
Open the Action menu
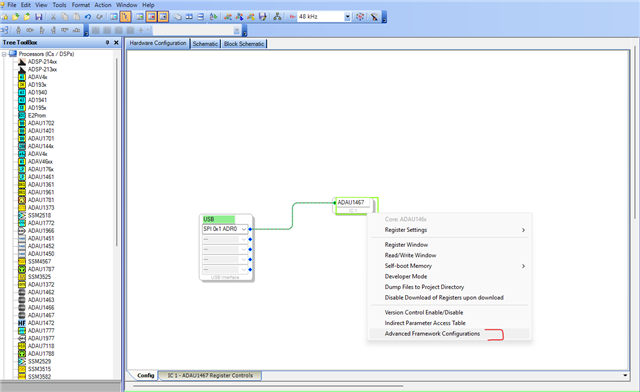click(103, 5)
